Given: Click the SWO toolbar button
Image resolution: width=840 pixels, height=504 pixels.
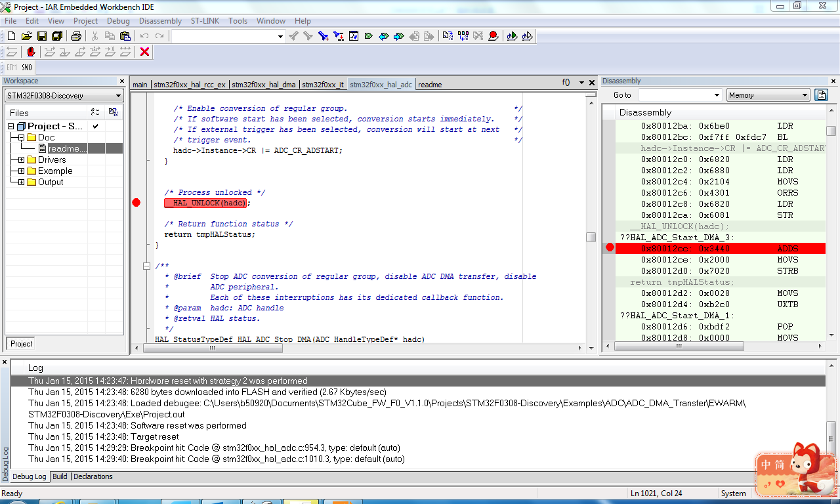Looking at the screenshot, I should (x=26, y=68).
